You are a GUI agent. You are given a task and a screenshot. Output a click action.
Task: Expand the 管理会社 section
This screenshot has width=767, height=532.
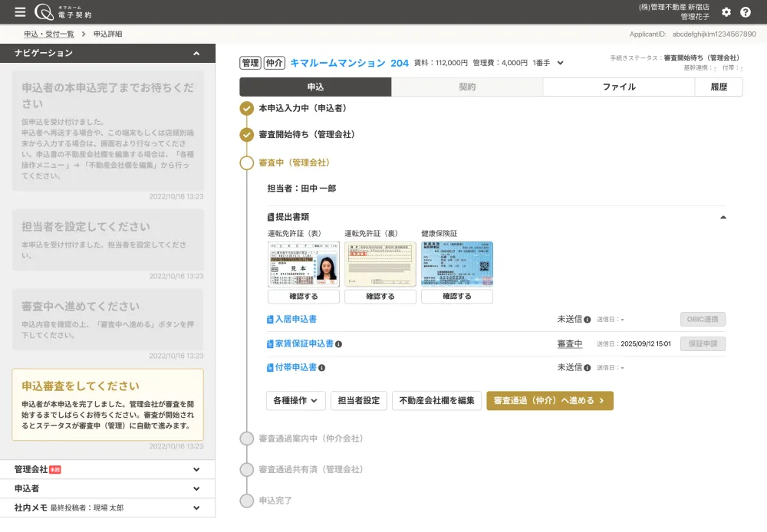click(107, 469)
